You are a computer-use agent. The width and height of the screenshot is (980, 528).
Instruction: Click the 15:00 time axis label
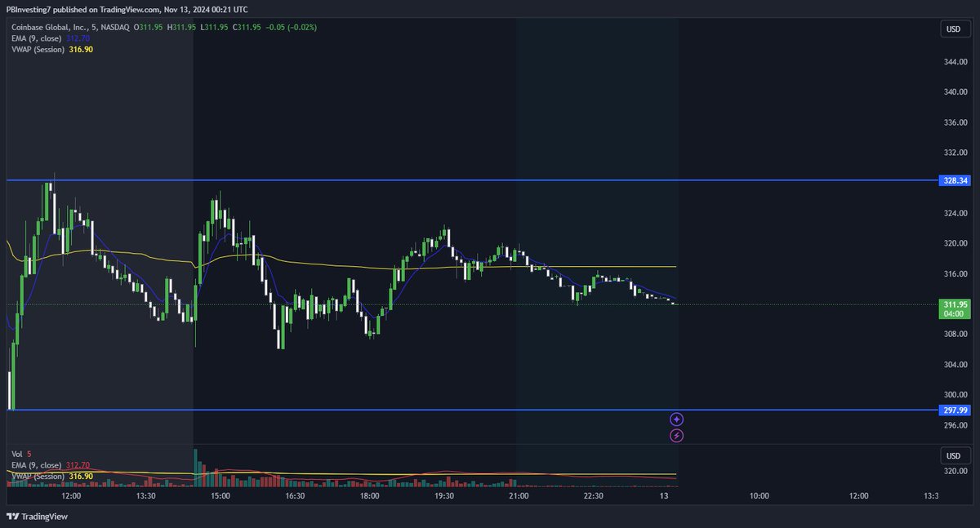click(x=220, y=495)
